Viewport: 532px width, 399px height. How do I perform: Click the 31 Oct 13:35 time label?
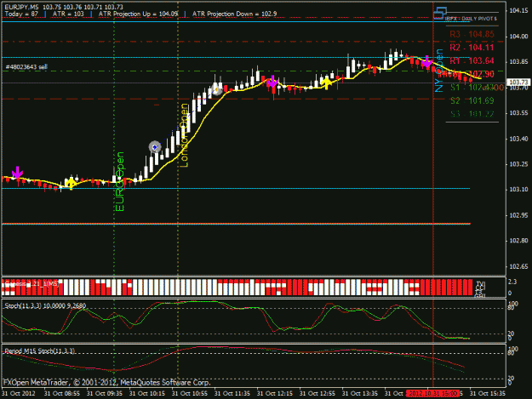[360, 393]
